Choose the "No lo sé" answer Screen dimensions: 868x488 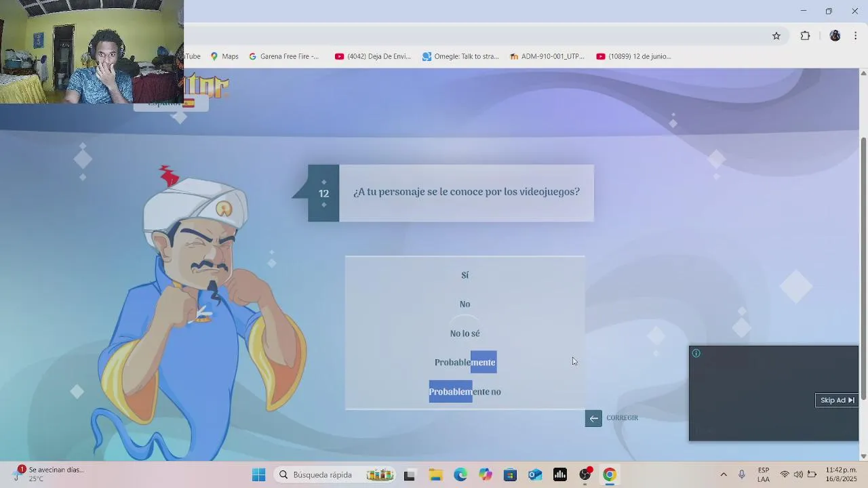(x=465, y=333)
